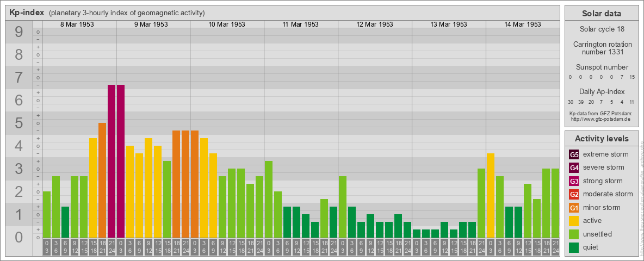Click the '13 Mar 1953' date header

click(449, 24)
